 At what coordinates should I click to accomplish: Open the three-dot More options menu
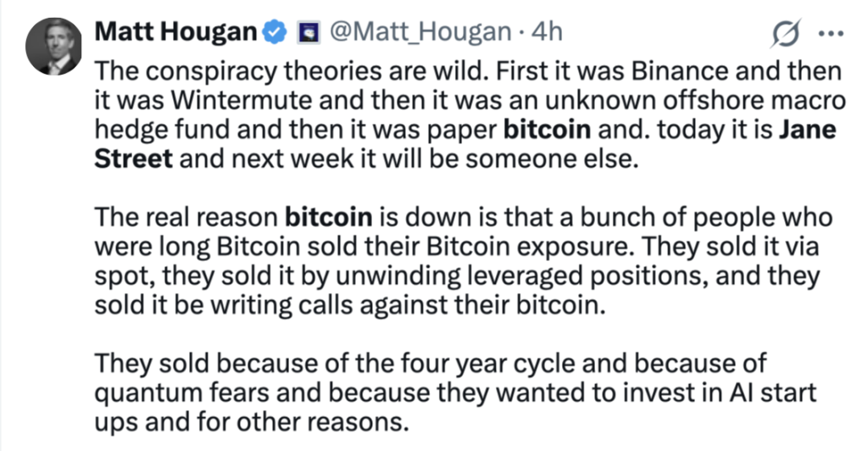[x=826, y=35]
